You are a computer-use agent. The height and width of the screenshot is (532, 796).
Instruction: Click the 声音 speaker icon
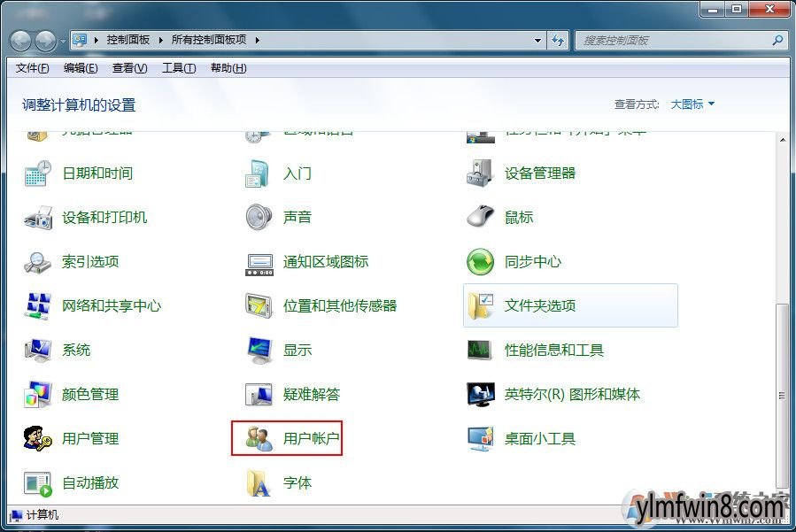coord(259,217)
